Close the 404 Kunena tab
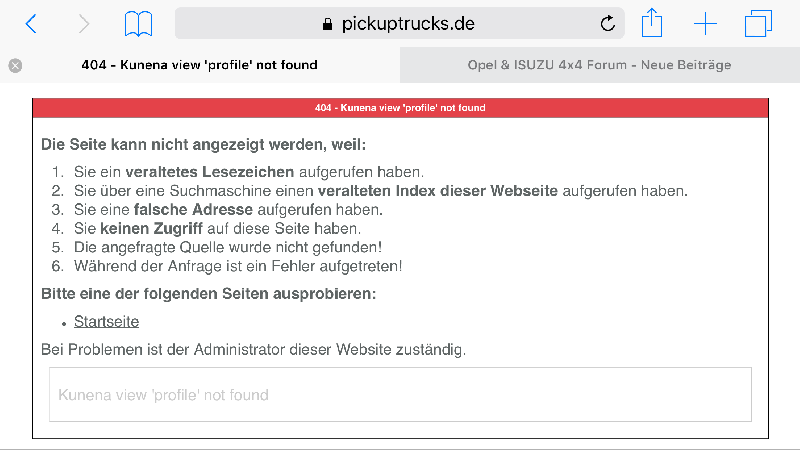Screen dimensions: 800x450 tap(15, 65)
